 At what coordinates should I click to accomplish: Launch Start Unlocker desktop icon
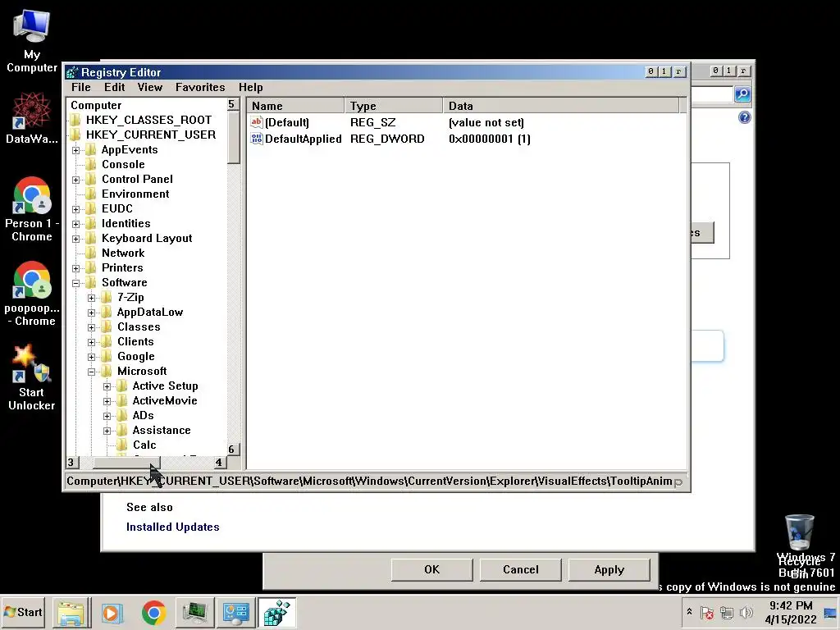(32, 377)
